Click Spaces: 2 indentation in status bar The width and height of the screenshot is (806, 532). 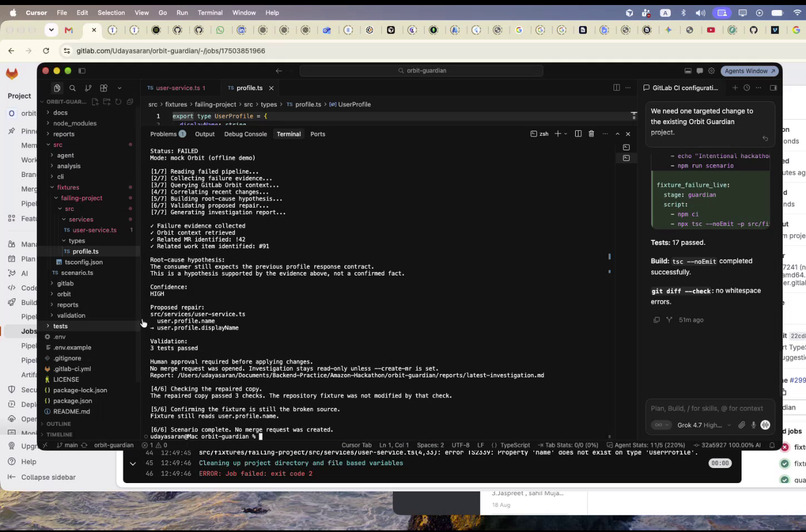click(430, 445)
